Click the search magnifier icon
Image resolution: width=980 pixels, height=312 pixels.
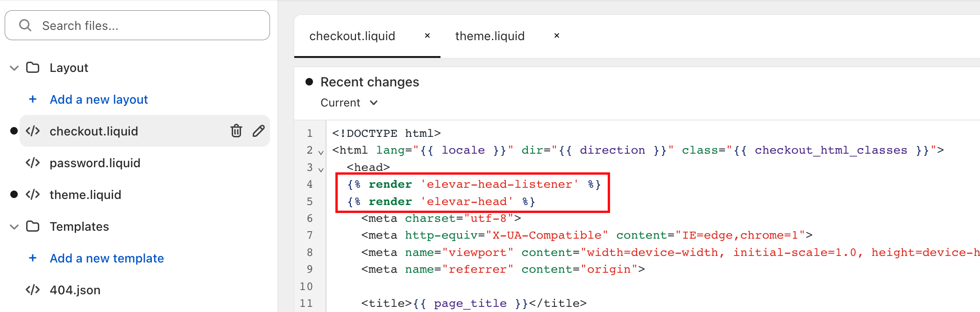tap(25, 25)
